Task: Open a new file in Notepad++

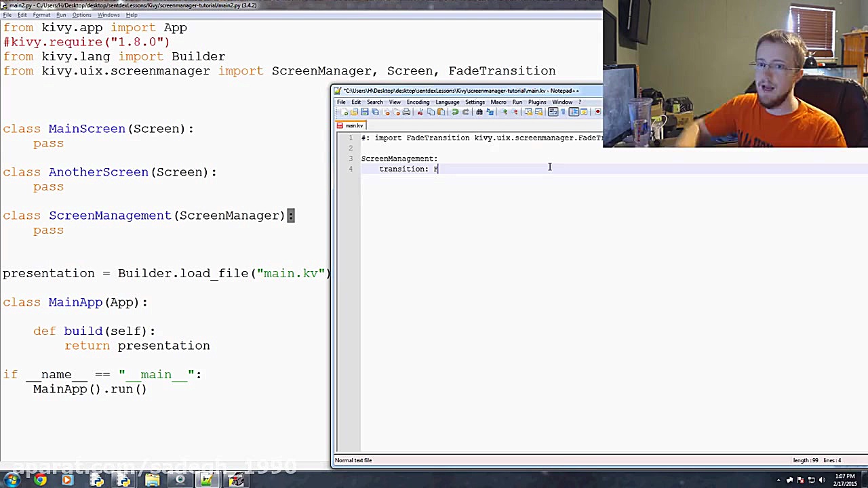Action: [x=344, y=112]
